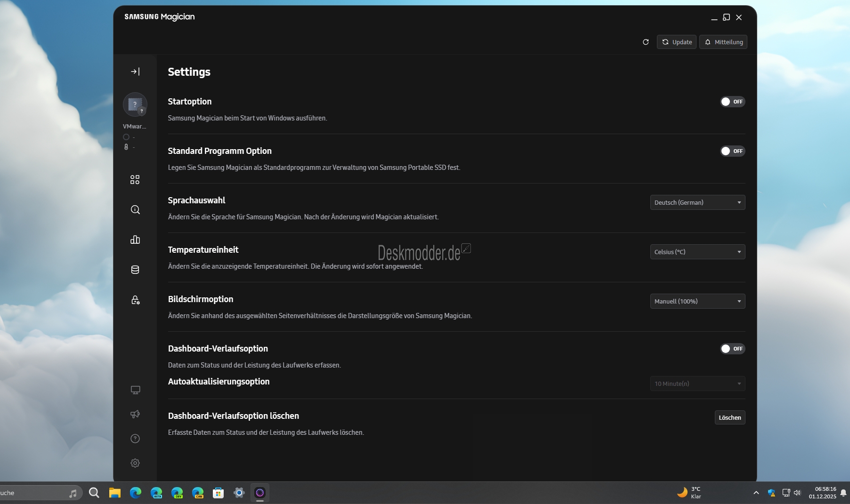Open the help question mark icon
Screen dimensions: 850x504
click(135, 439)
